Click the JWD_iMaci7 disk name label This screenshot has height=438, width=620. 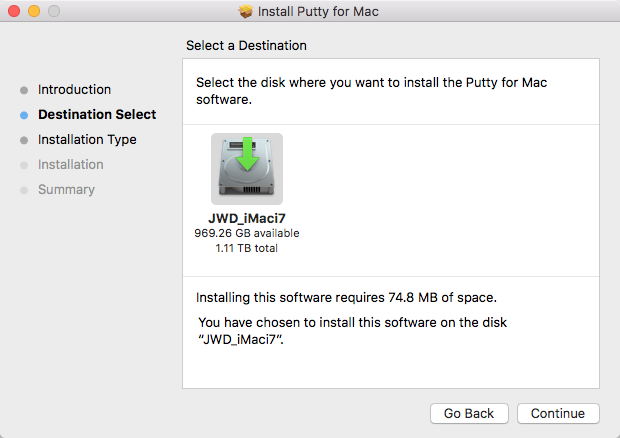(247, 218)
